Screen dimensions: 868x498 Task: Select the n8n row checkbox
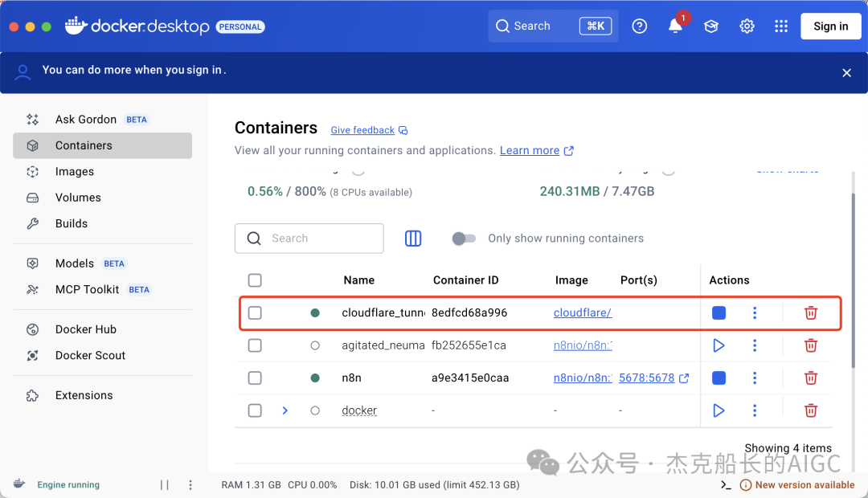click(x=255, y=378)
